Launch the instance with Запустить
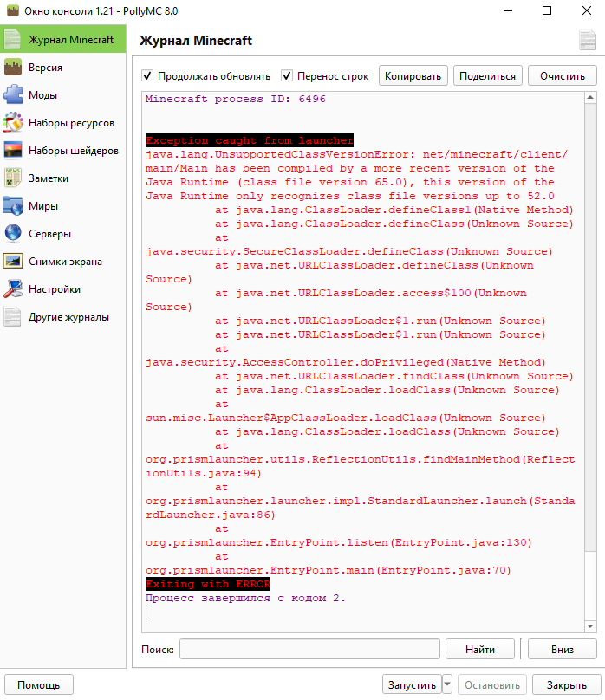Screen dimensions: 605x700 412,684
